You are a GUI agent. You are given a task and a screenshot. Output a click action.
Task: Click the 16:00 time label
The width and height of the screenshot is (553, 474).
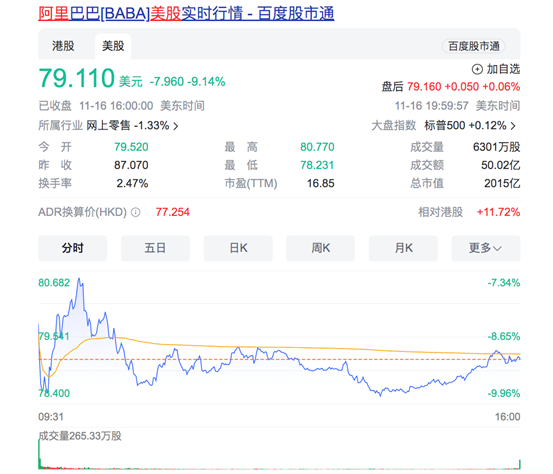[508, 417]
